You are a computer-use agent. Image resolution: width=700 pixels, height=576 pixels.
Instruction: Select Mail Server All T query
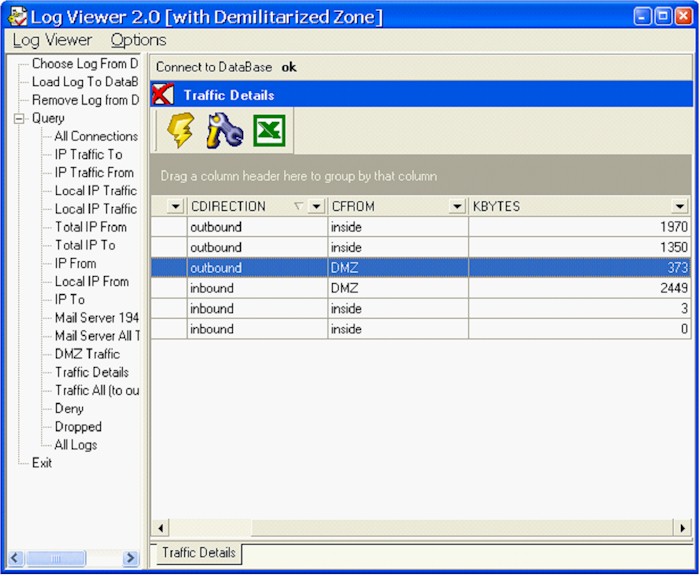[97, 336]
